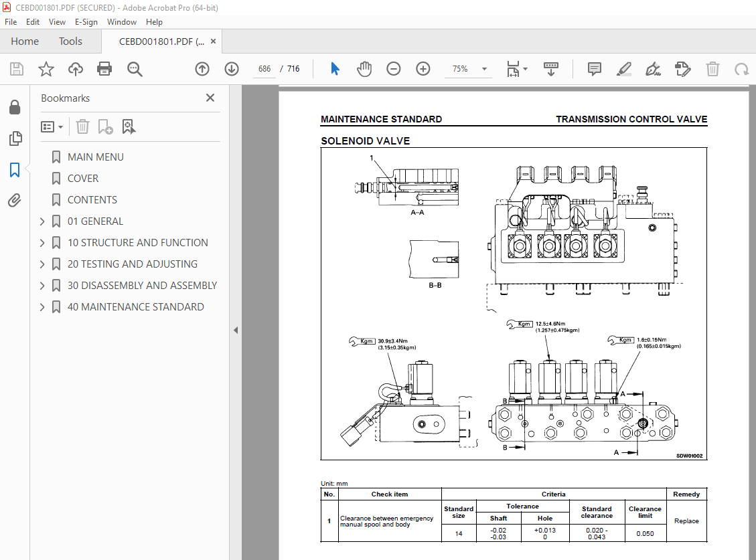
Task: Select the 20 TESTING AND ADJUSTING label
Action: (x=133, y=264)
